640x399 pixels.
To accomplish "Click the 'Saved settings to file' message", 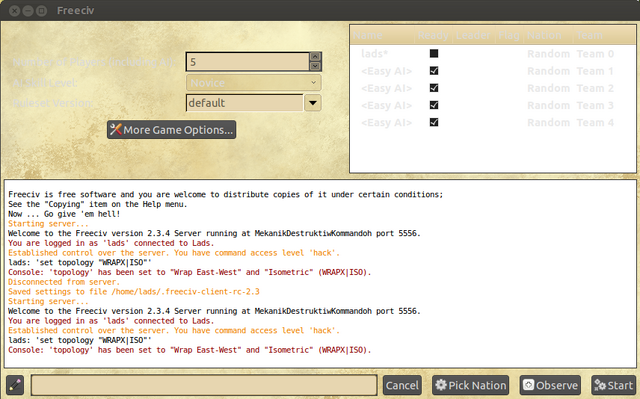I will pyautogui.click(x=134, y=292).
